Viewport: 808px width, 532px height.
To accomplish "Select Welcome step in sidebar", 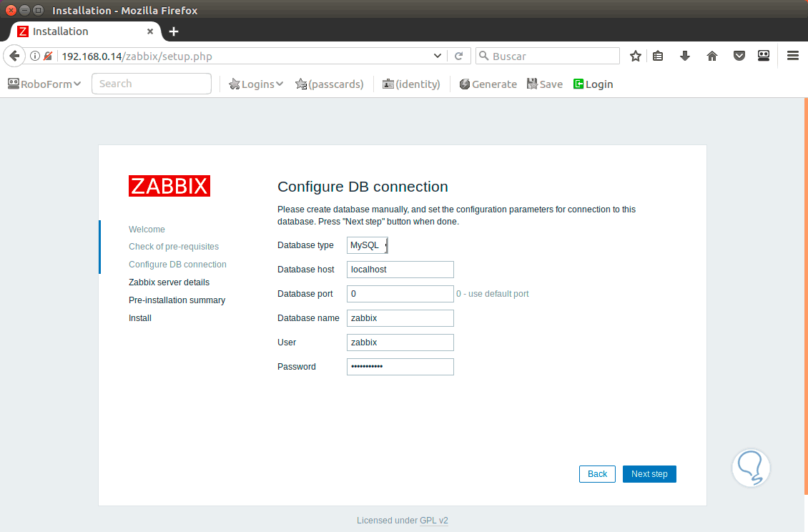I will coord(147,229).
